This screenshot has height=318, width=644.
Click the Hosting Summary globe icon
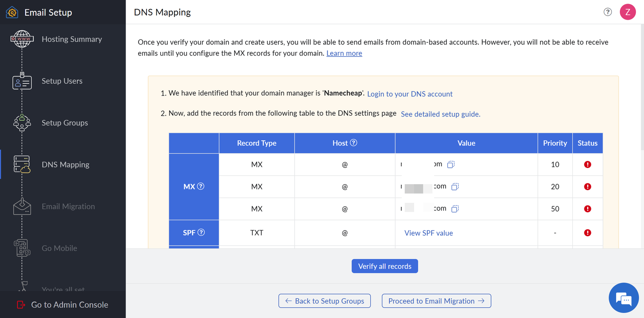click(22, 39)
